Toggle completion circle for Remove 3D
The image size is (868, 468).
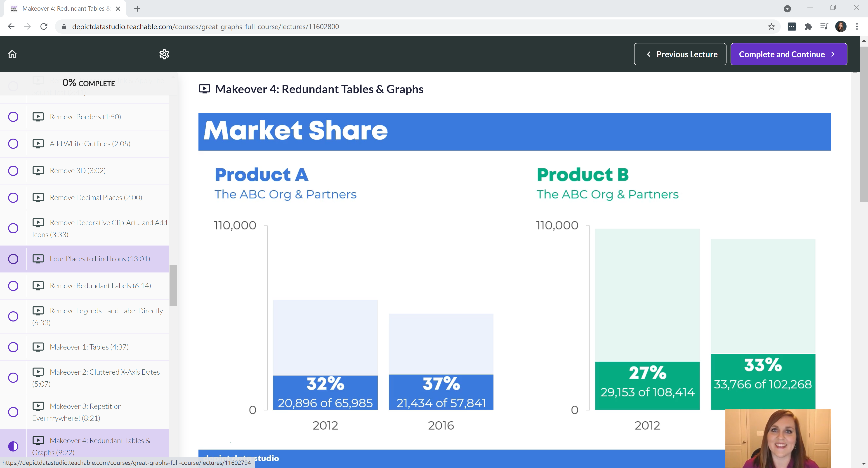[13, 171]
